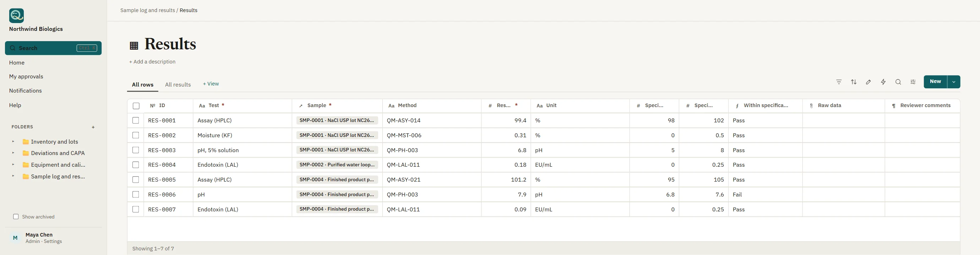
Task: Expand the Deviations and CAPA folder arrow
Action: [13, 153]
